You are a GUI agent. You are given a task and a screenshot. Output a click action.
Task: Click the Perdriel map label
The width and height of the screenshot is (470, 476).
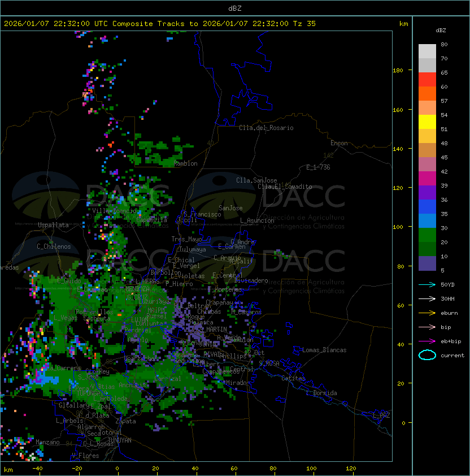pos(138,330)
